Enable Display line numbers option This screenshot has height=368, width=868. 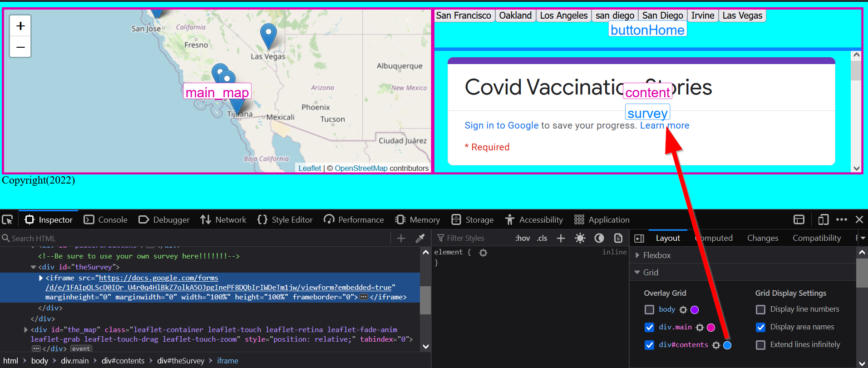(760, 309)
